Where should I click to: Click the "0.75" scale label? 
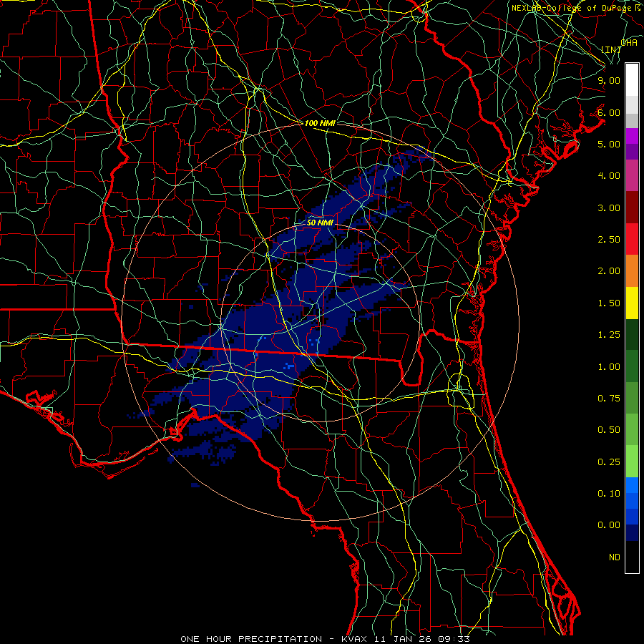609,399
